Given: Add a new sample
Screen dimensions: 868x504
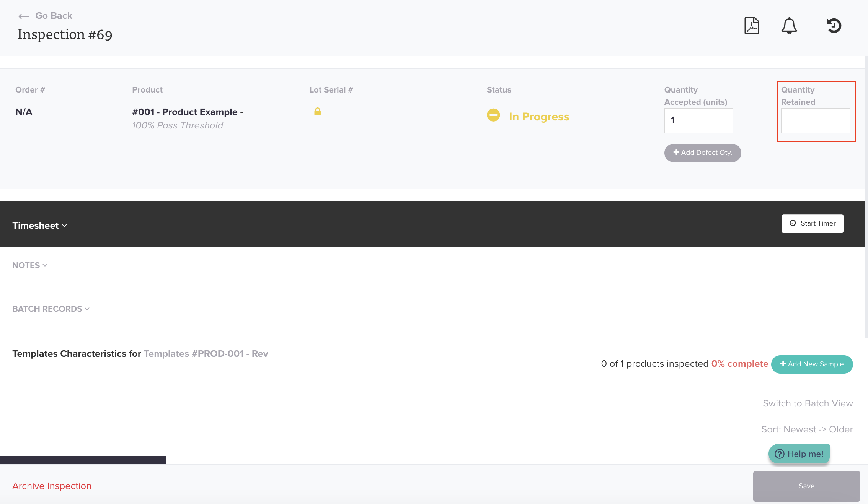Looking at the screenshot, I should (812, 364).
